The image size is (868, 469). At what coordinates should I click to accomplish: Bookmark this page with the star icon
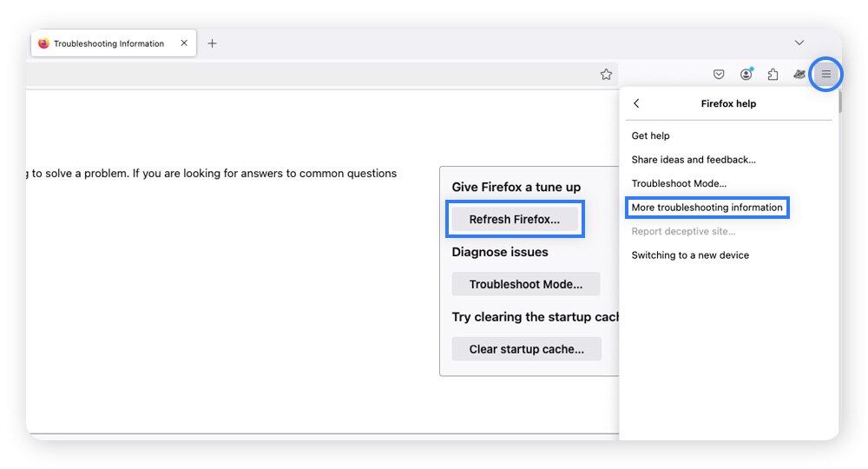click(x=606, y=74)
